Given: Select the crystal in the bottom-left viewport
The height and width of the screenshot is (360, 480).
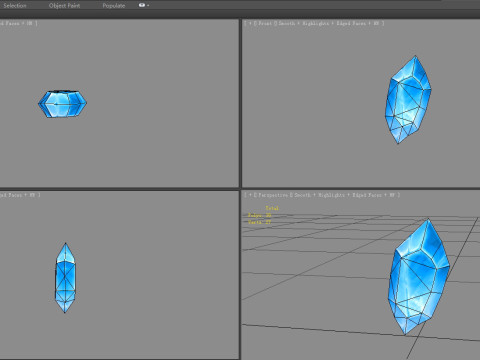Looking at the screenshot, I should click(65, 278).
